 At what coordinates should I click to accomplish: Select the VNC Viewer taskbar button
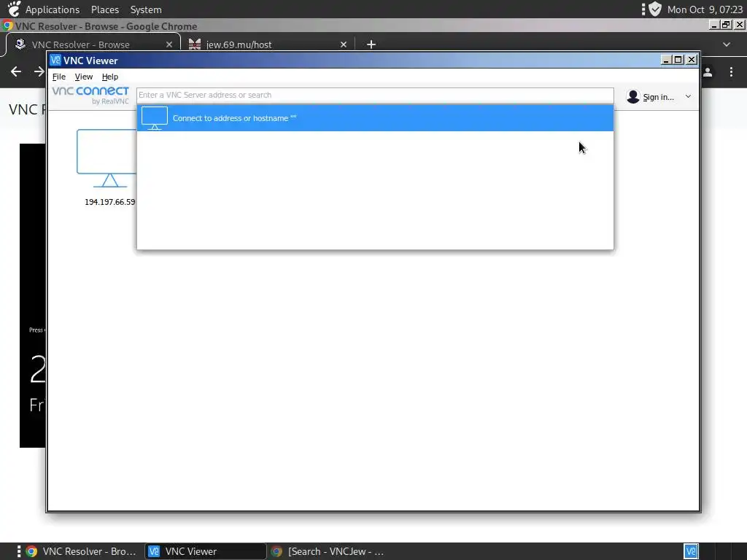pos(205,551)
